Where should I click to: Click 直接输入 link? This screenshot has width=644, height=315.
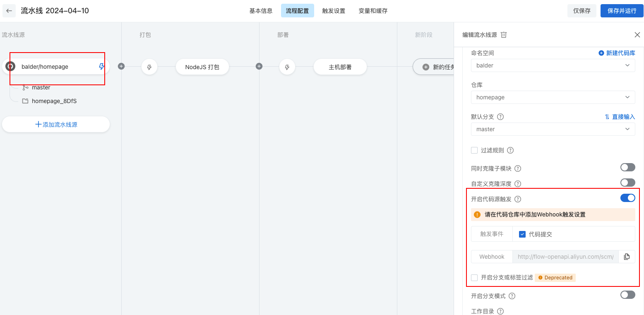(620, 117)
